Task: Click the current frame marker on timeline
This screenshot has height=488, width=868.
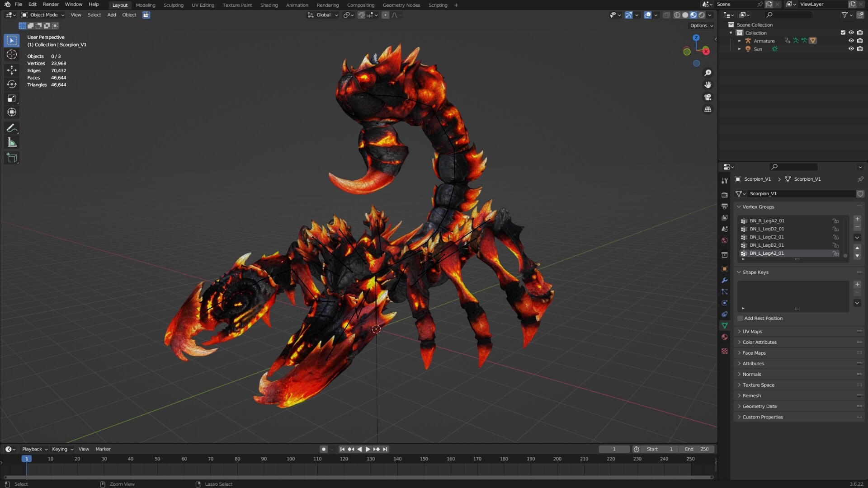Action: pos(27,459)
